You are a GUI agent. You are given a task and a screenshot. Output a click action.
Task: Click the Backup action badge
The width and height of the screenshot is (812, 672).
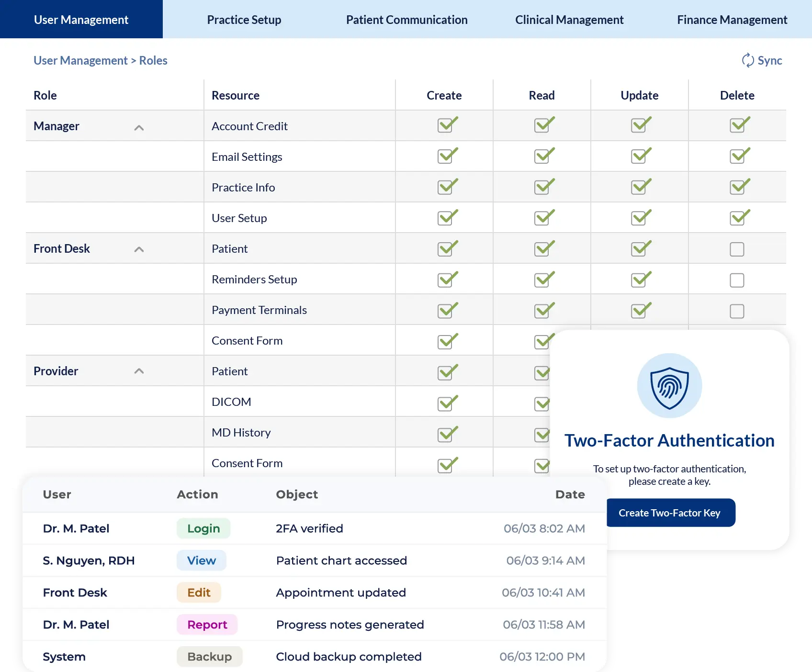pos(210,657)
